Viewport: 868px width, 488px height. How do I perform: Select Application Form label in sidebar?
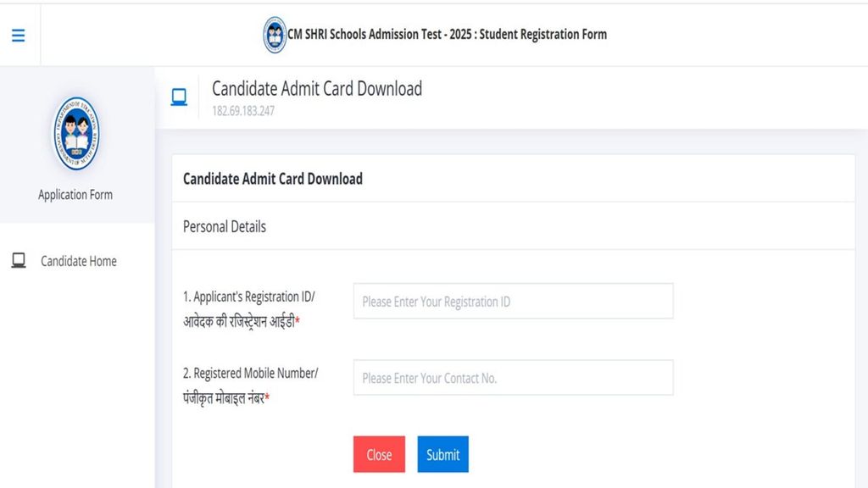(75, 195)
